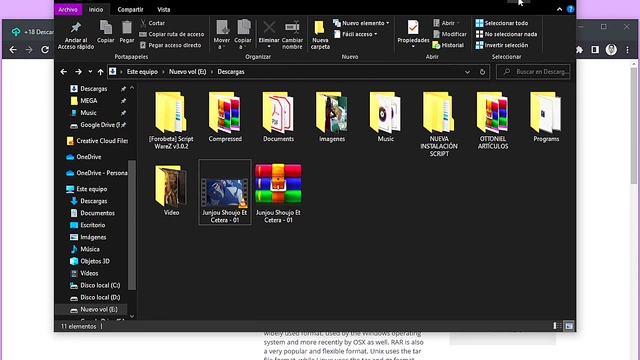This screenshot has height=360, width=640.
Task: Go back in Explorer navigation
Action: (64, 72)
